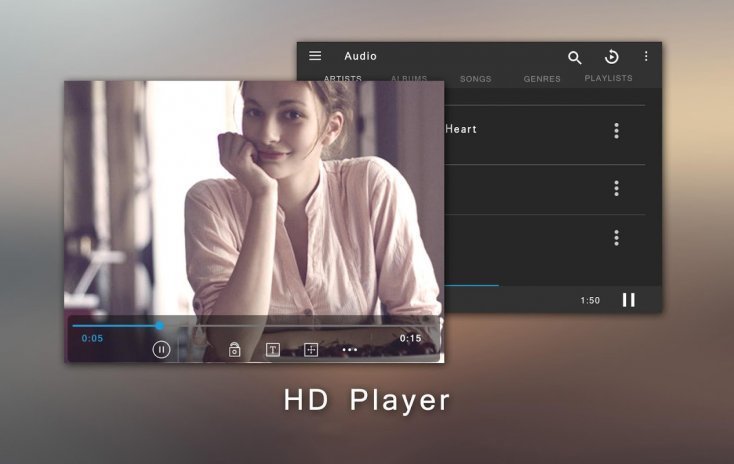This screenshot has height=464, width=734.
Task: Switch to the ARTISTS tab
Action: click(343, 78)
